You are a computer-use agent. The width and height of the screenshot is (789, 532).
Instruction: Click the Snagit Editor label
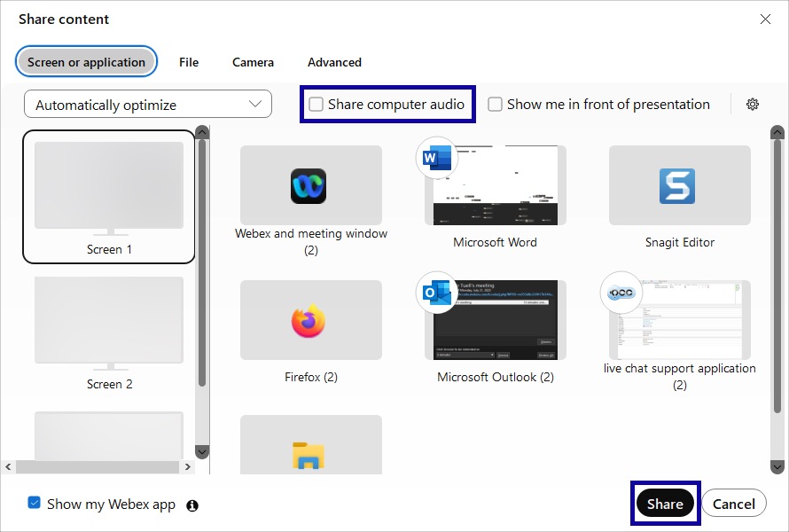point(680,242)
